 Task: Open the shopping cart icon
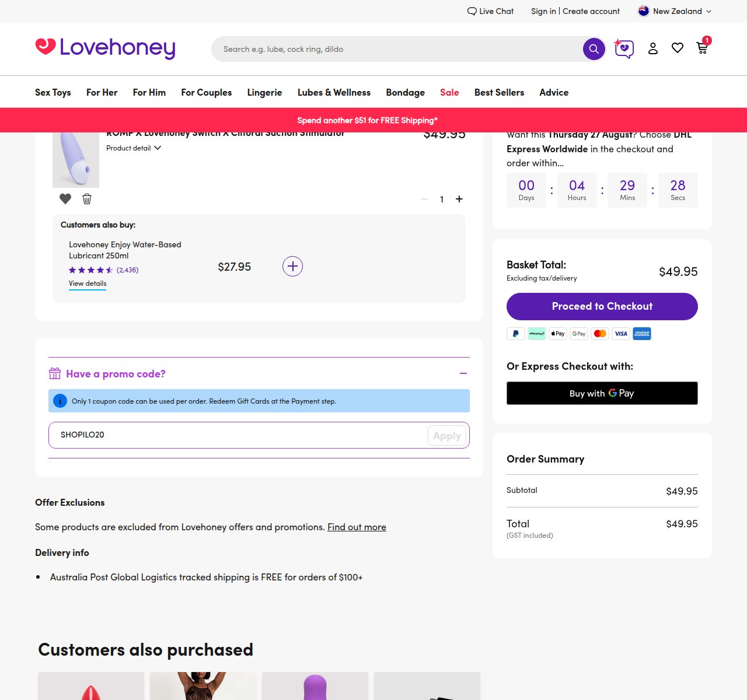click(703, 48)
